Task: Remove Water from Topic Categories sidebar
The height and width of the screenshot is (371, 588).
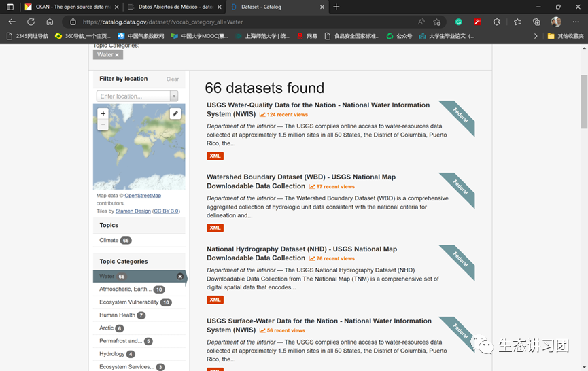Action: click(x=180, y=276)
